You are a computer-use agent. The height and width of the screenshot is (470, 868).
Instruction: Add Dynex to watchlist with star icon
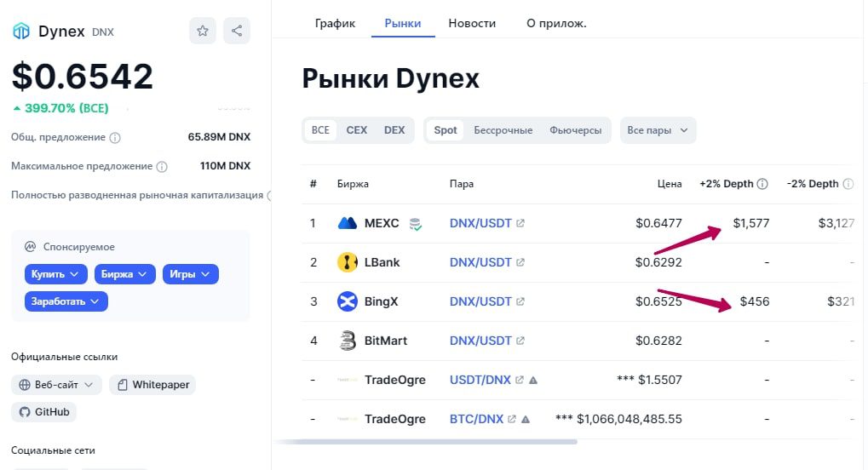click(203, 31)
